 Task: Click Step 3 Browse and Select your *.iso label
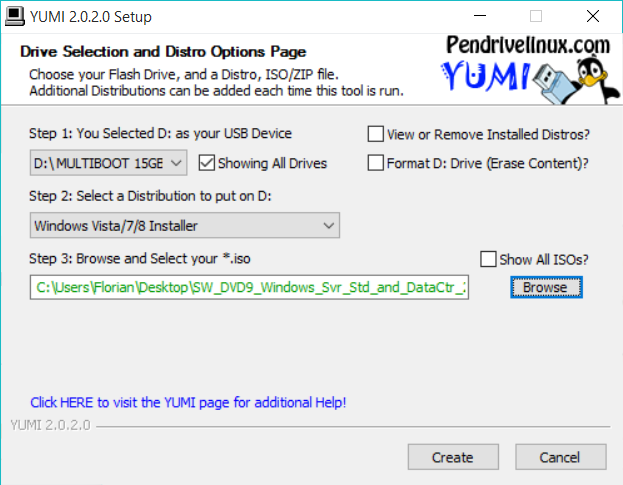tap(140, 259)
